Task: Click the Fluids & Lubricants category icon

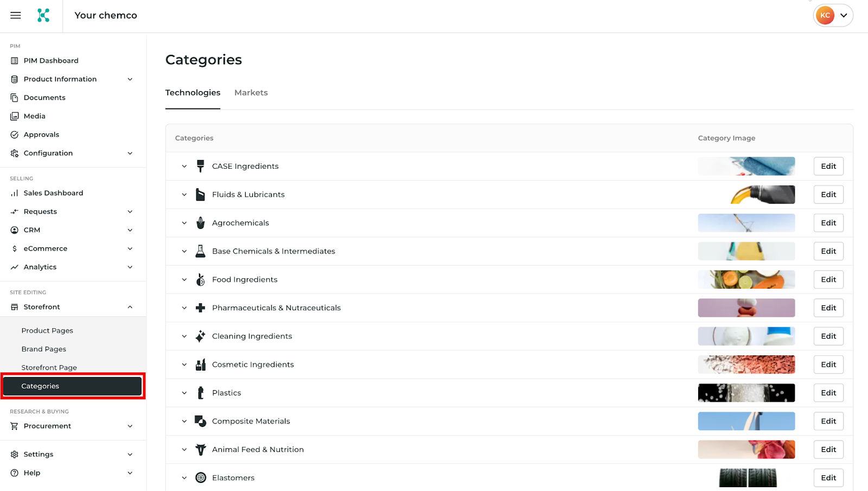Action: (x=200, y=195)
